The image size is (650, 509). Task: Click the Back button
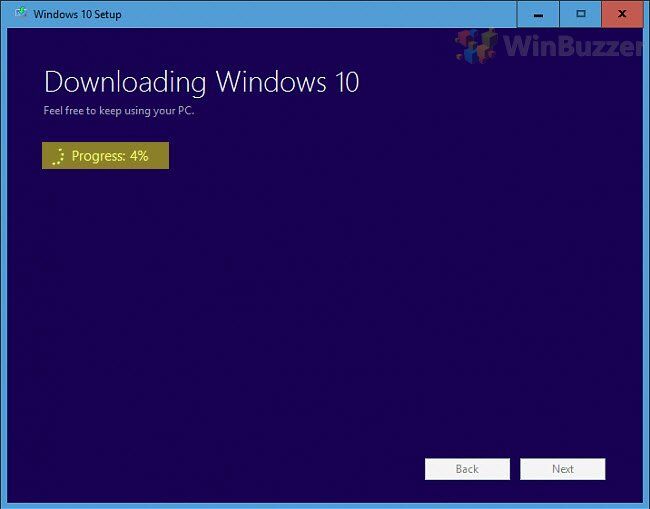click(x=467, y=469)
